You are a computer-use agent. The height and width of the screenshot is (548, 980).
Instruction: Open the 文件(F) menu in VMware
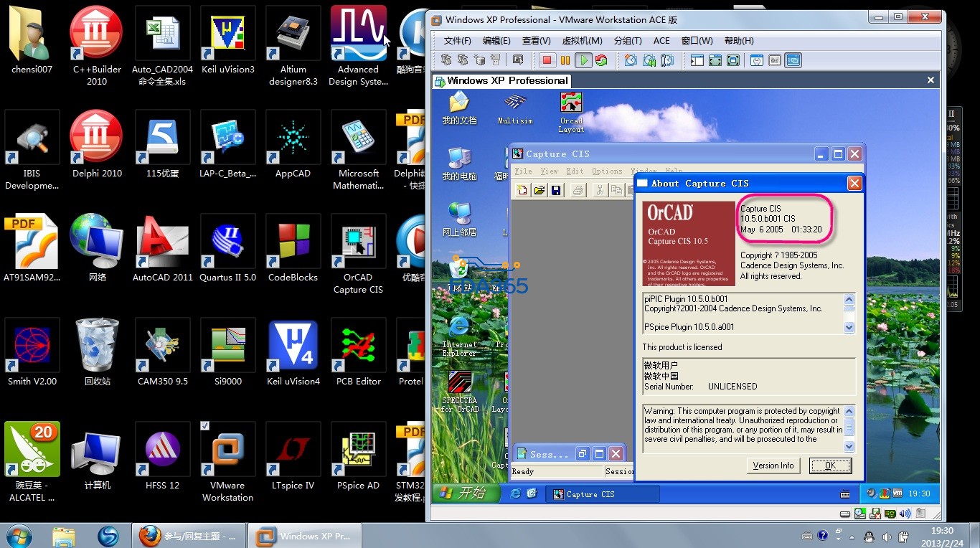click(458, 41)
